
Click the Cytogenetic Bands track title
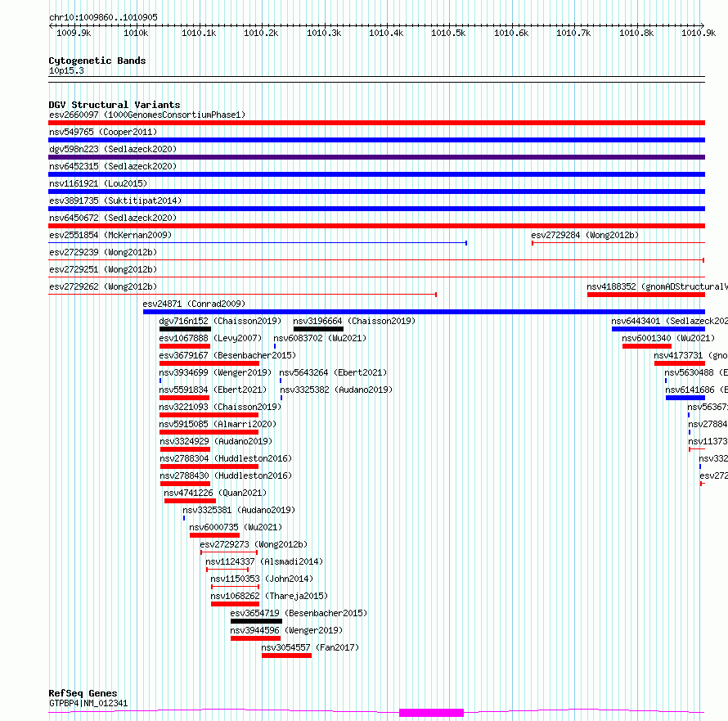point(97,61)
